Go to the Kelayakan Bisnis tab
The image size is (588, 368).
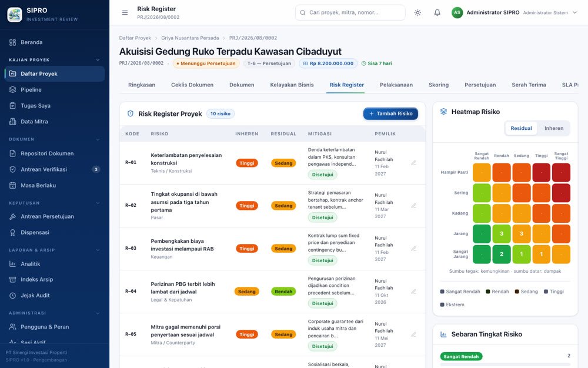coord(292,85)
